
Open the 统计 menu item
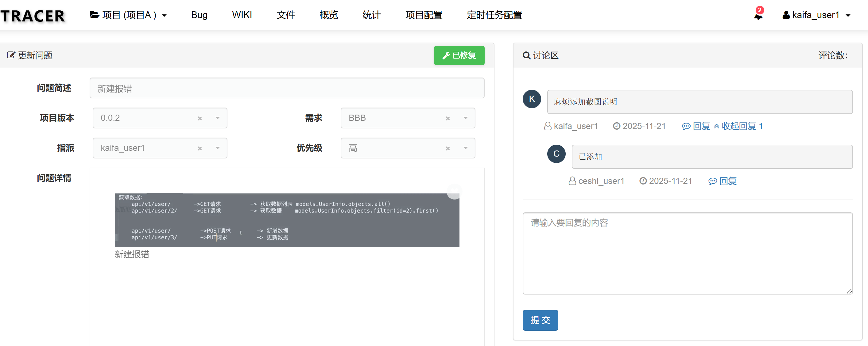pyautogui.click(x=371, y=15)
